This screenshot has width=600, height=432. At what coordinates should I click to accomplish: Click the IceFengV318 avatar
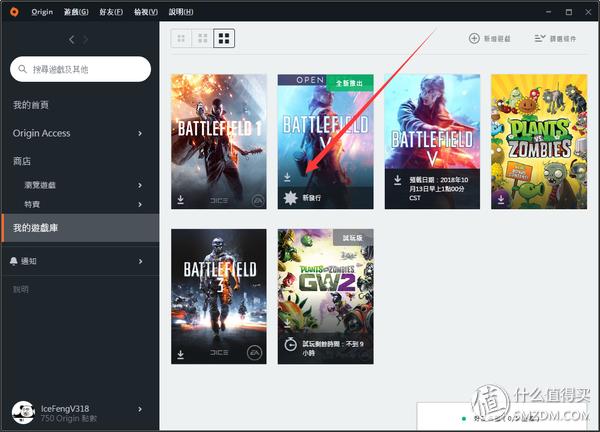pyautogui.click(x=23, y=412)
